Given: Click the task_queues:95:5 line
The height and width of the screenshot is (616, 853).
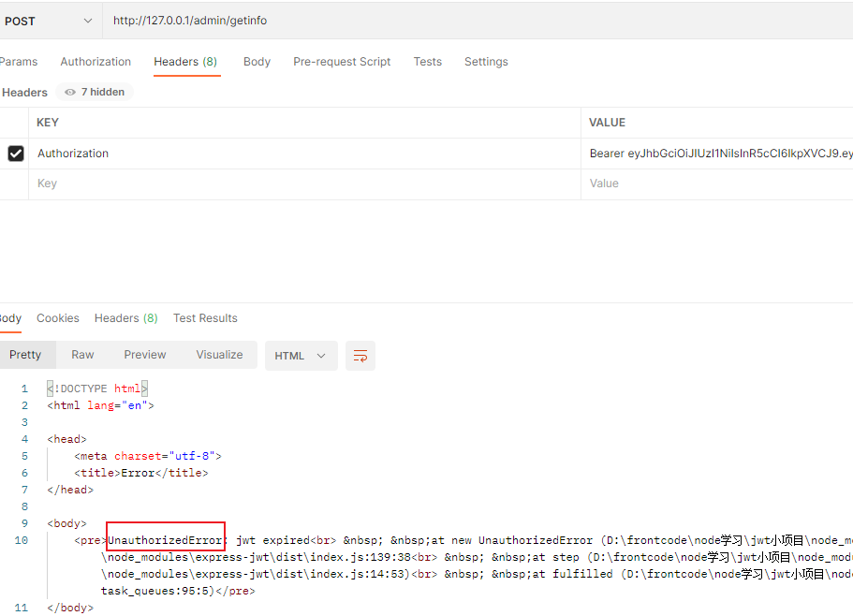Looking at the screenshot, I should tap(178, 591).
